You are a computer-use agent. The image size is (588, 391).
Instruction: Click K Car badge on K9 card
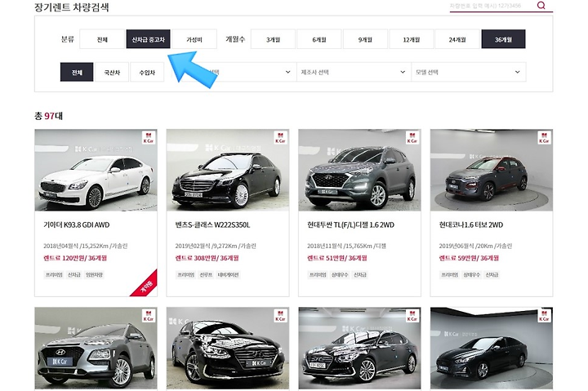pyautogui.click(x=149, y=138)
